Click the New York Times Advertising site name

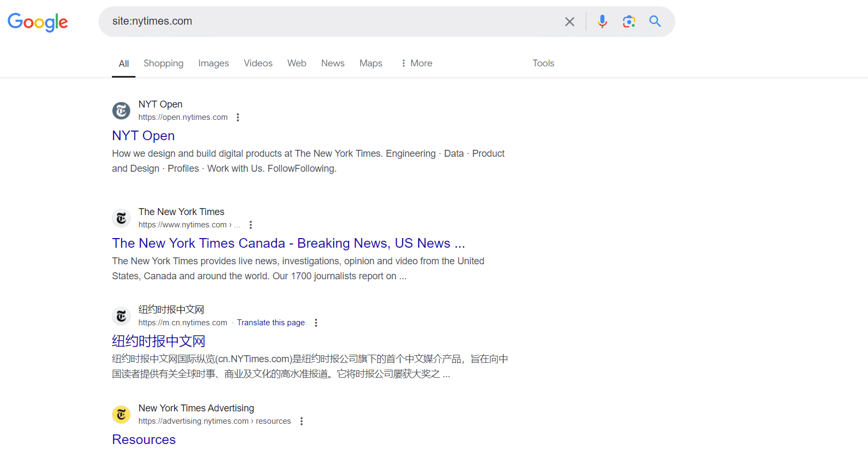click(196, 408)
